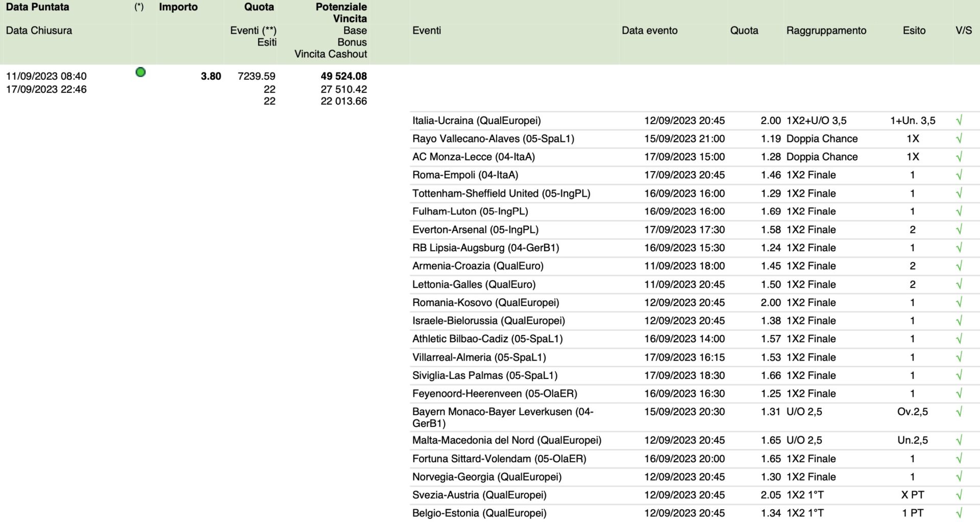The height and width of the screenshot is (522, 980).
Task: Click the check mark for AC Monza-Lecce row
Action: pos(959,157)
